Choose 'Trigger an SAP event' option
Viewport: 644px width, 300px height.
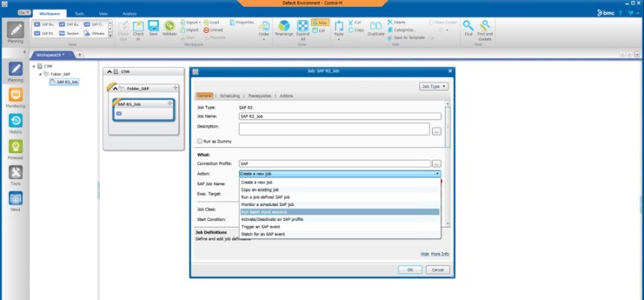coord(340,227)
